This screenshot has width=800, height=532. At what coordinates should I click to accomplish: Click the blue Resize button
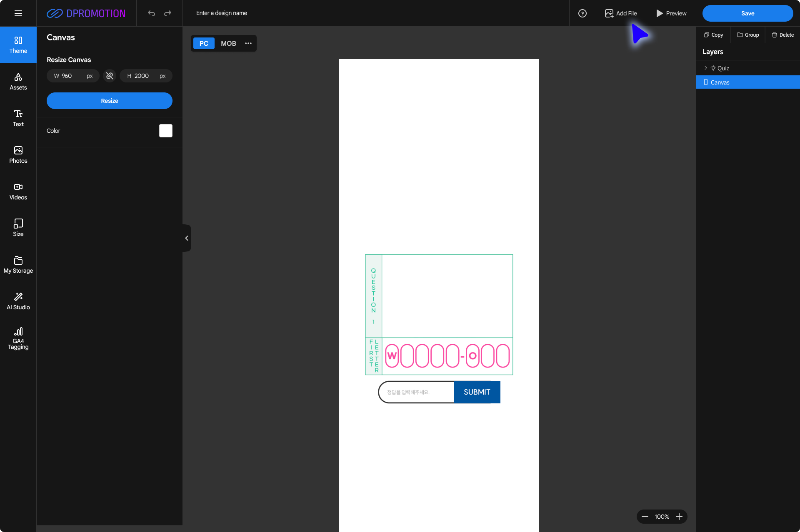click(x=110, y=101)
